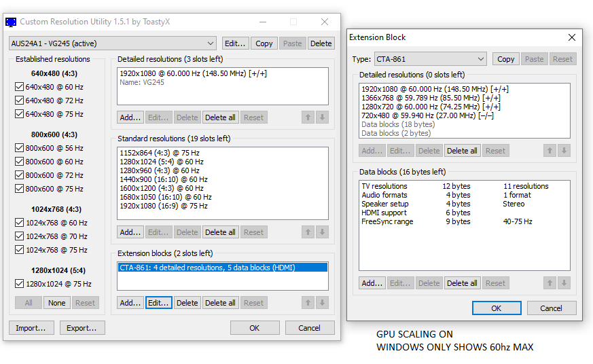Toggle the 800x600 @ 72 Hz checkbox
This screenshot has height=364, width=593.
pyautogui.click(x=19, y=175)
